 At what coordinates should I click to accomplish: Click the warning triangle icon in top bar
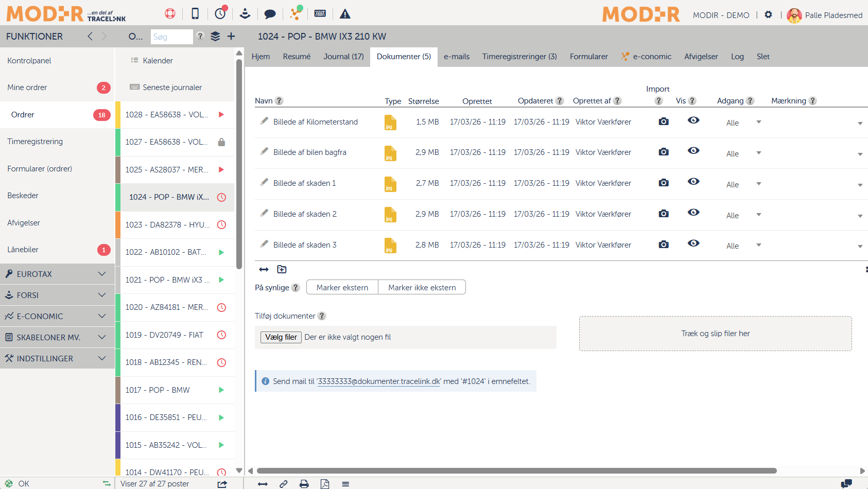(x=345, y=14)
